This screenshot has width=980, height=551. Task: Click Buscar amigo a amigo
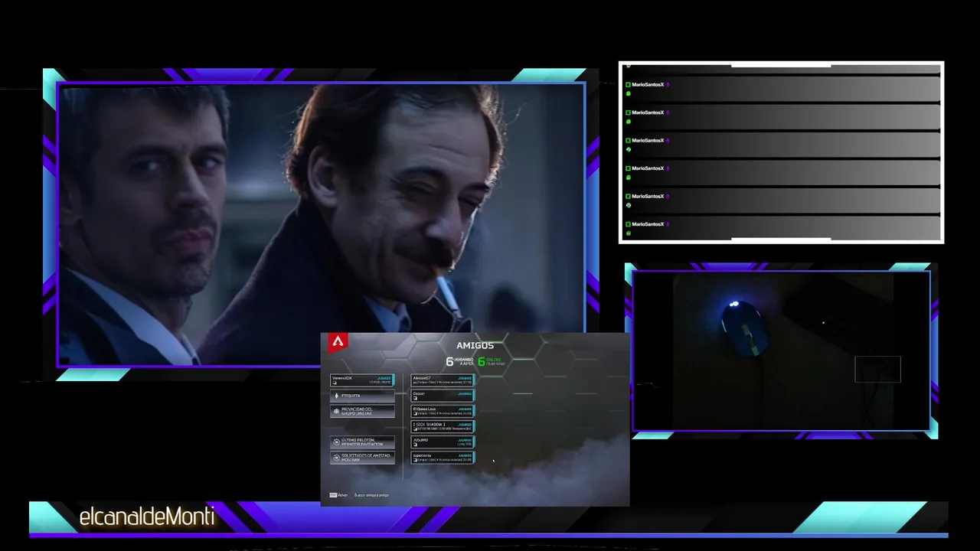[x=371, y=495]
